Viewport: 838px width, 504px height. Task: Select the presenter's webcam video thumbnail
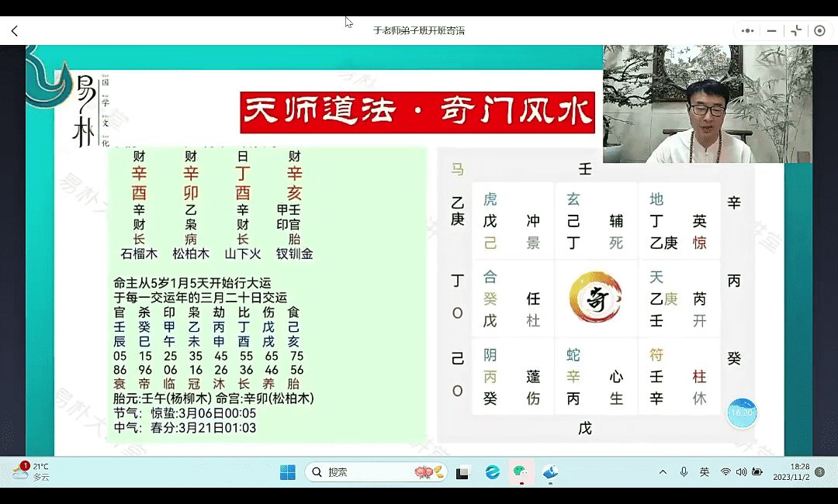[707, 104]
